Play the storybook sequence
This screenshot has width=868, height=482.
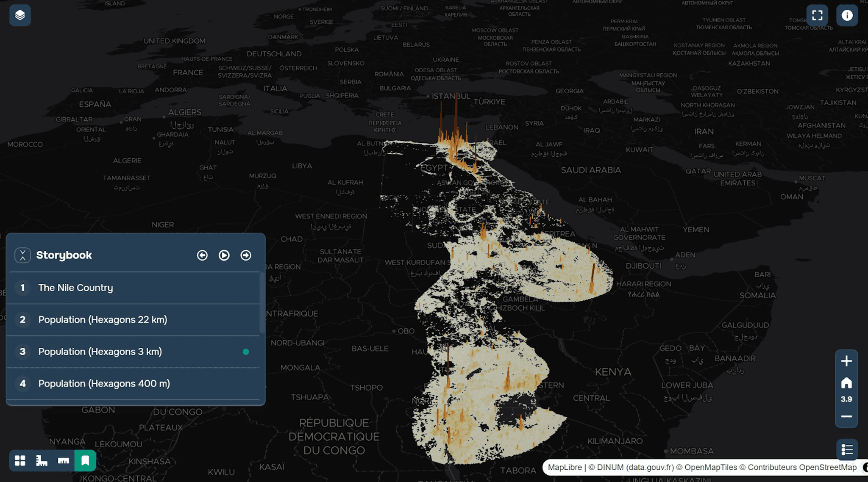pos(224,255)
